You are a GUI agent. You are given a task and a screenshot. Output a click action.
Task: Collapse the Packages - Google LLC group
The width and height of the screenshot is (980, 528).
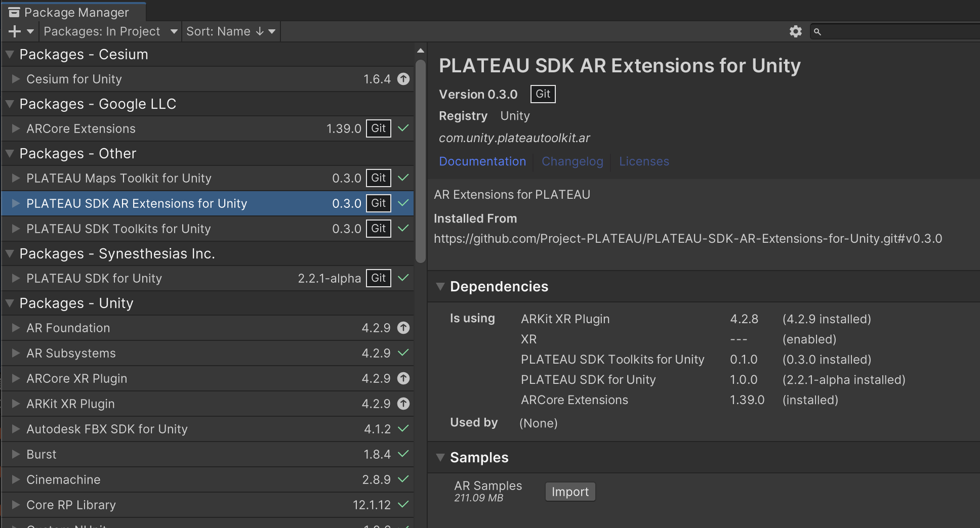pos(10,104)
